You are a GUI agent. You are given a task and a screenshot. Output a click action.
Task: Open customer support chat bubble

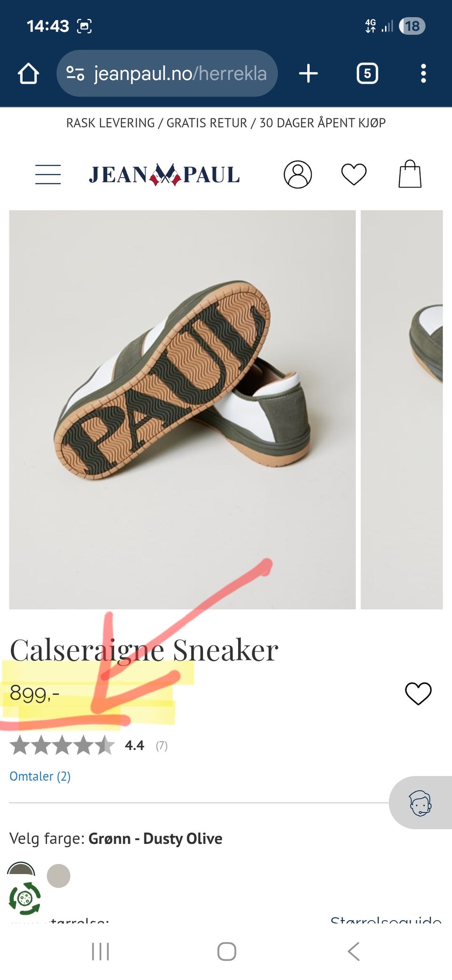420,802
